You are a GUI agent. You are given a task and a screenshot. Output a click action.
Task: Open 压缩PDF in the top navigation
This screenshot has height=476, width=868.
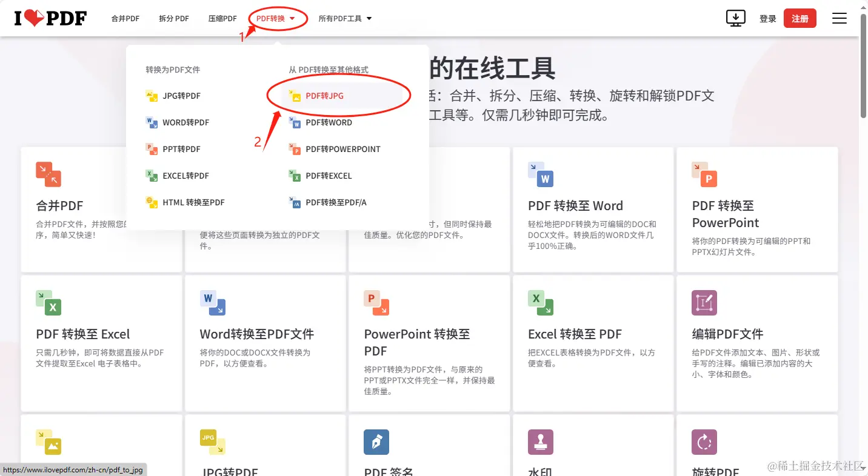point(222,19)
